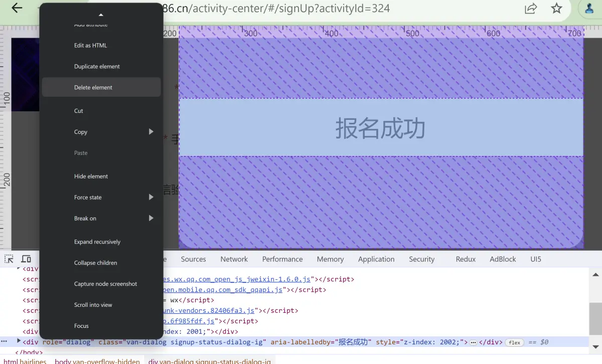Click the Elements panel scrollbar up arrow
This screenshot has width=602, height=364.
(x=595, y=275)
